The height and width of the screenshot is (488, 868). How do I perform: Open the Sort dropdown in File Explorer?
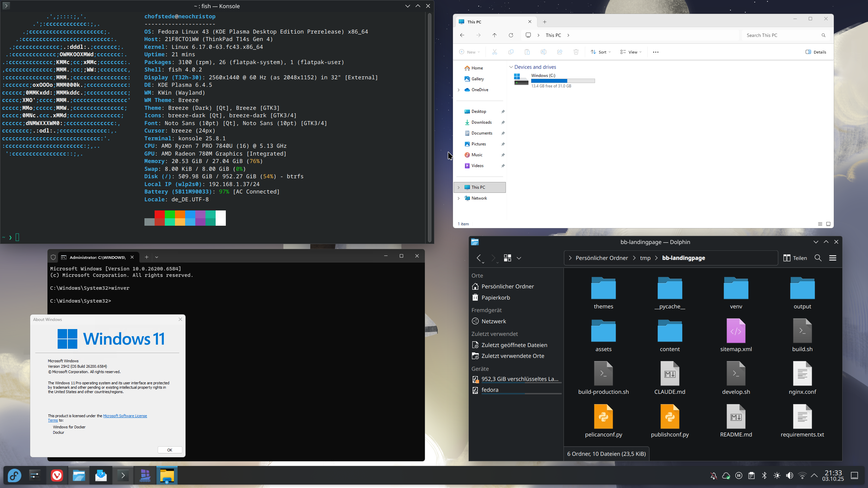click(600, 52)
